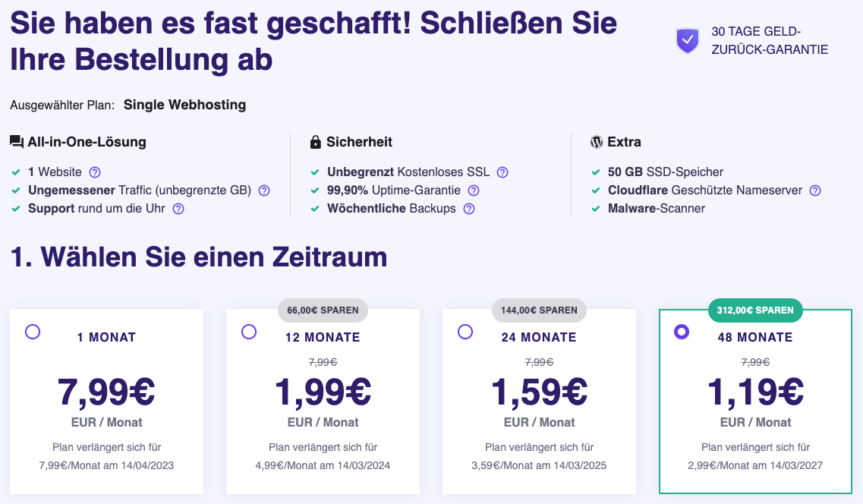
Task: Click the help icon next to "Kostenloses SSL"
Action: point(502,172)
